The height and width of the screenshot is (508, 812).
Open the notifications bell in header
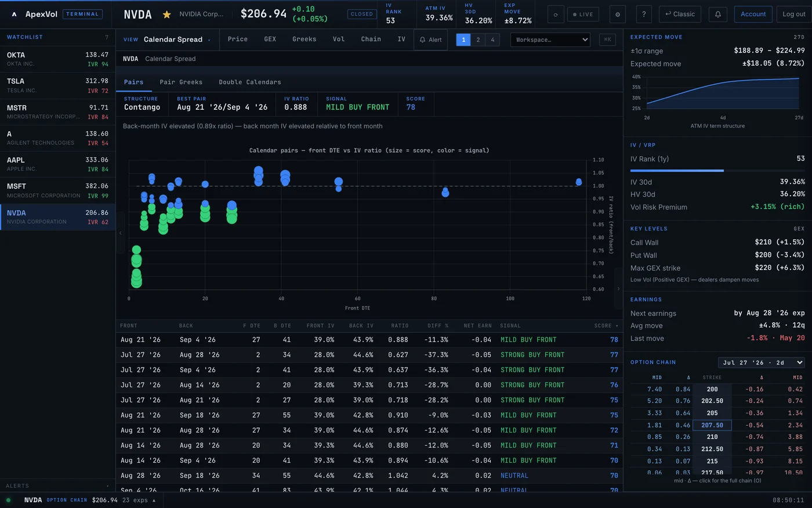click(x=718, y=14)
